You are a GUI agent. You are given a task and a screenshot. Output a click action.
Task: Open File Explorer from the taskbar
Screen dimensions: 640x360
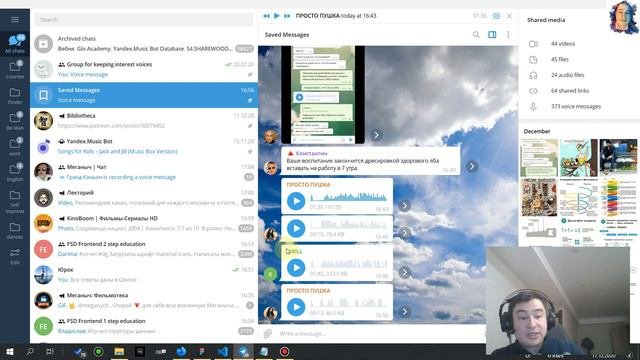pos(119,351)
